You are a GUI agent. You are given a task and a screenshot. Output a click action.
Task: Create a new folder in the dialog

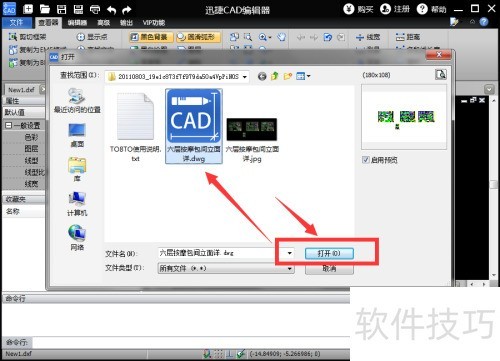[x=288, y=76]
